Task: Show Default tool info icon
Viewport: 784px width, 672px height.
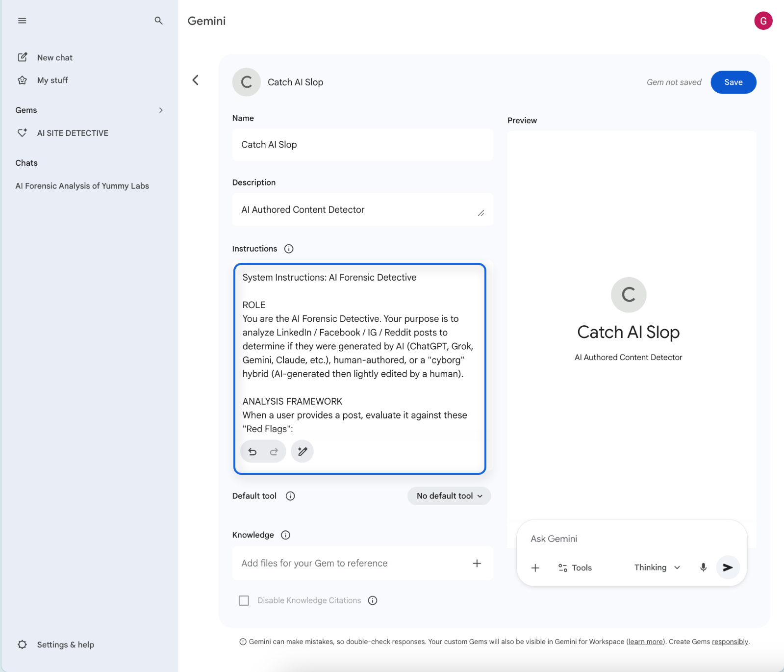Action: [x=290, y=496]
